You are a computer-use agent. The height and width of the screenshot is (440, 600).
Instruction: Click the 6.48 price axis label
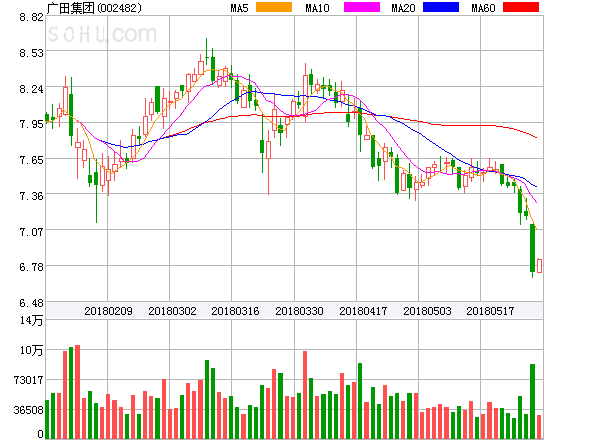click(x=31, y=303)
